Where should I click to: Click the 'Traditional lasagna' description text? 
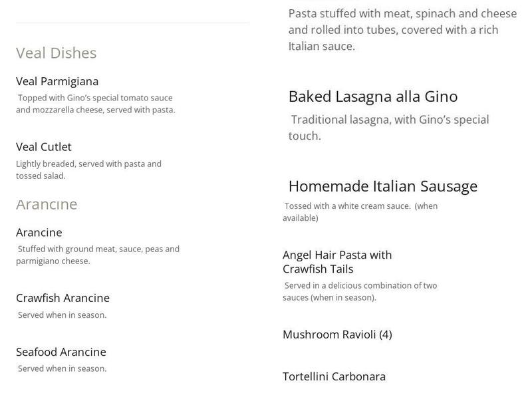click(390, 128)
